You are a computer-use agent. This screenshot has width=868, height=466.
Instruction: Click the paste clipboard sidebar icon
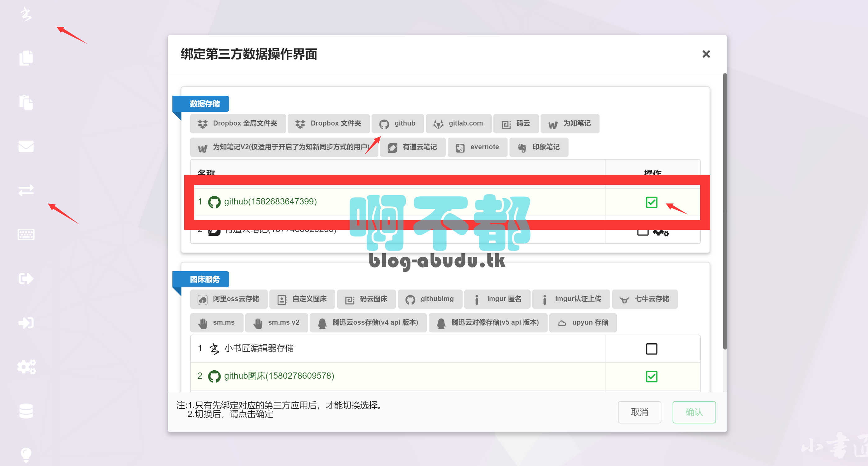26,102
